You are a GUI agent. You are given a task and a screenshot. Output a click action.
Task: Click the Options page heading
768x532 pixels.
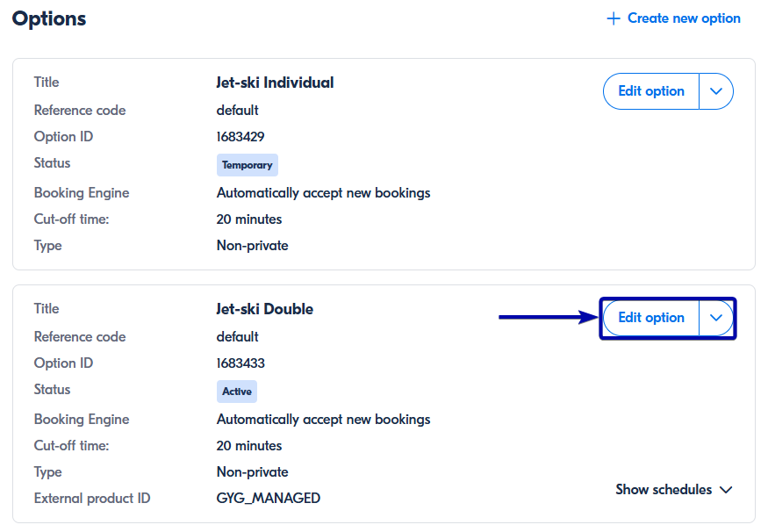point(49,18)
